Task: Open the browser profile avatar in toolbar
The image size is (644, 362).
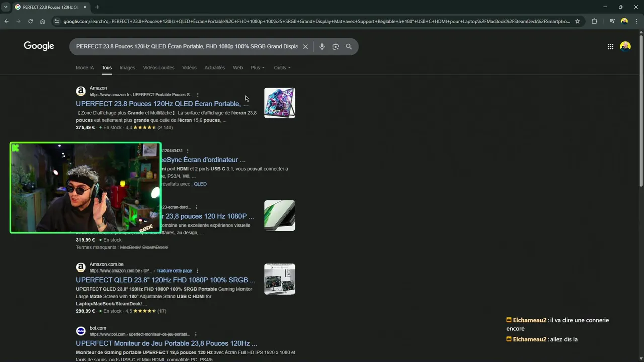Action: pyautogui.click(x=624, y=21)
